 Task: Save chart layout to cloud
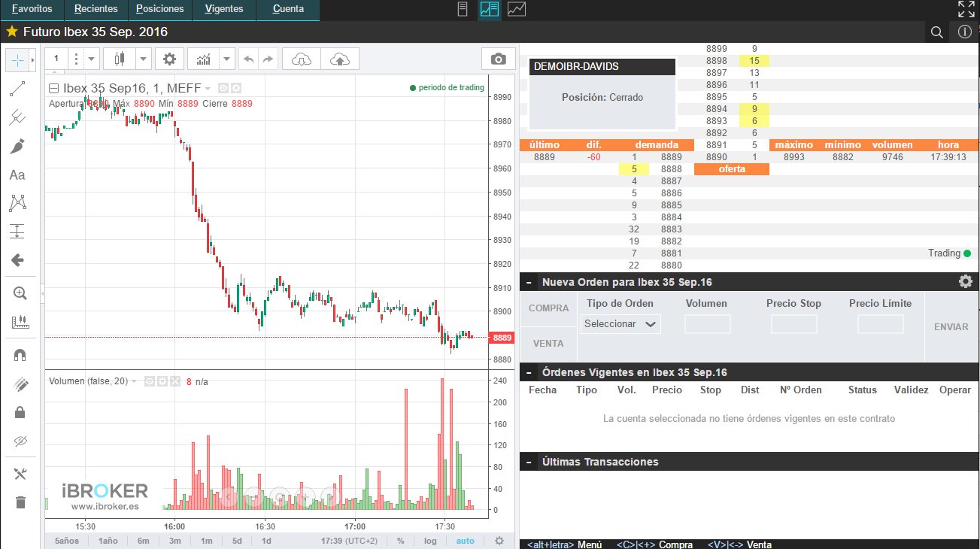[x=340, y=59]
